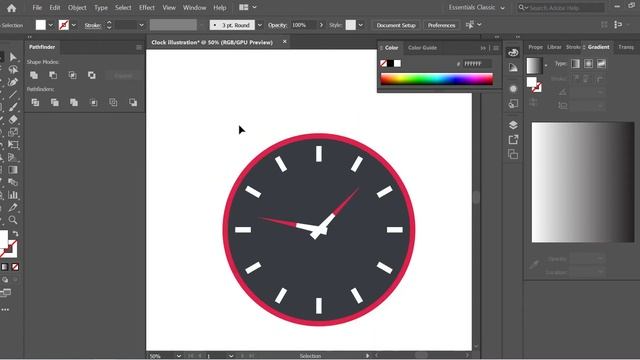Click the Document Setup button
640x360 pixels.
[x=396, y=25]
